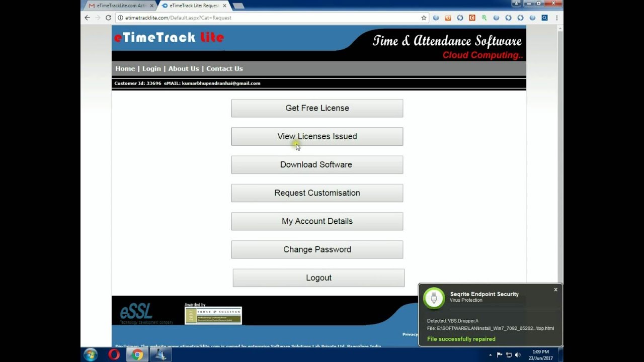Image resolution: width=644 pixels, height=362 pixels.
Task: Close the Gmail eTimeTrackLite.com tab
Action: point(152,6)
